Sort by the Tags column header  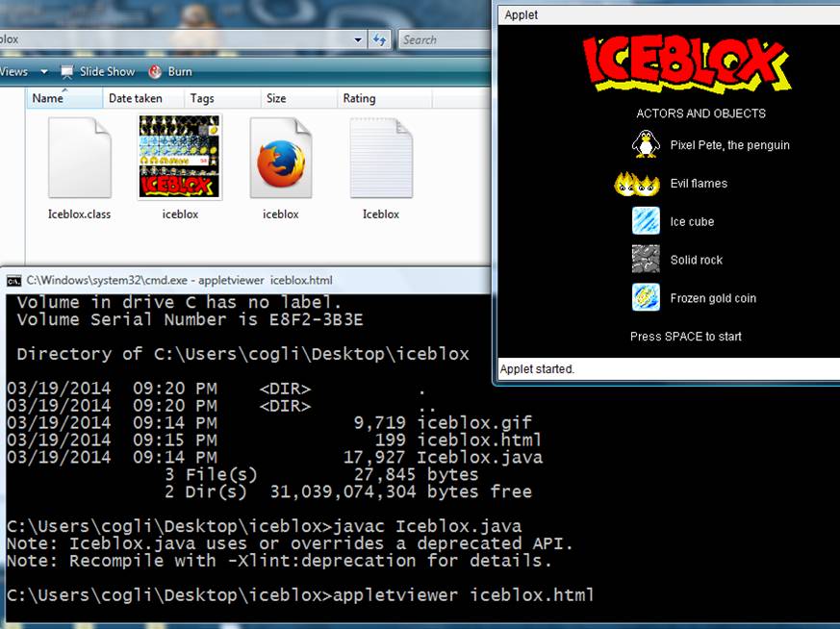221,98
